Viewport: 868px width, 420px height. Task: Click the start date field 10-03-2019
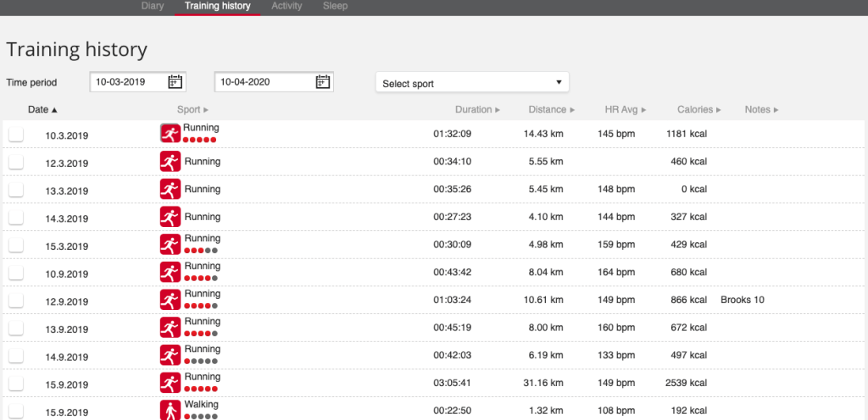click(x=127, y=82)
